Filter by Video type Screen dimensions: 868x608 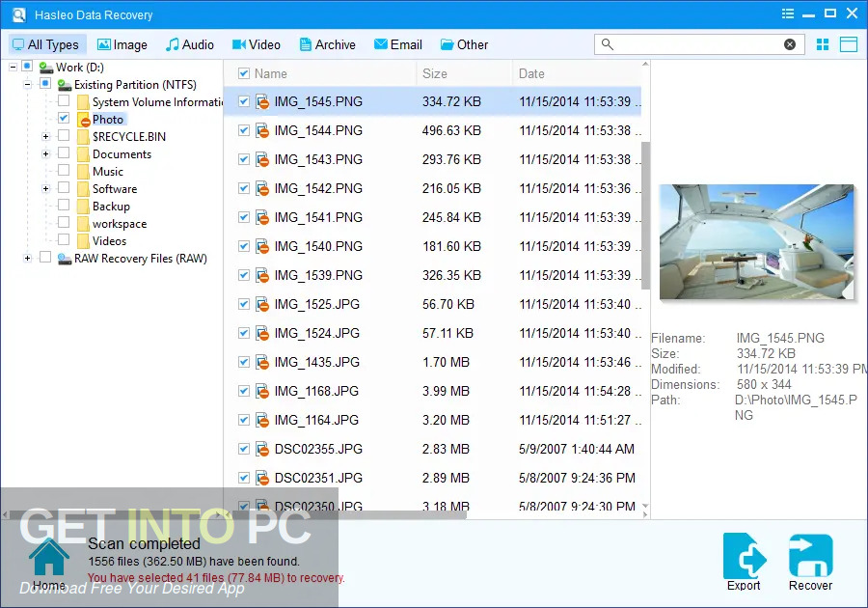(x=257, y=44)
